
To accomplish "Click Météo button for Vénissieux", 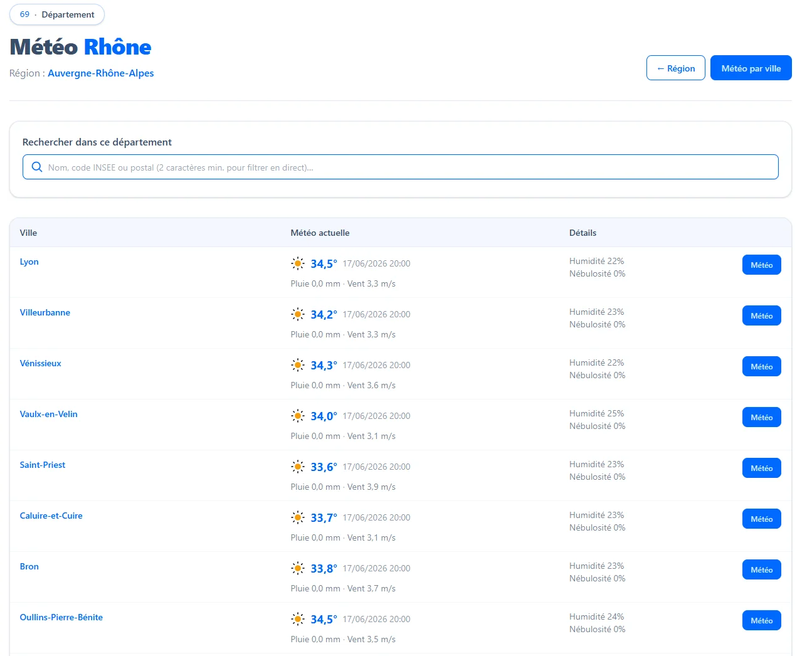I will pos(762,366).
